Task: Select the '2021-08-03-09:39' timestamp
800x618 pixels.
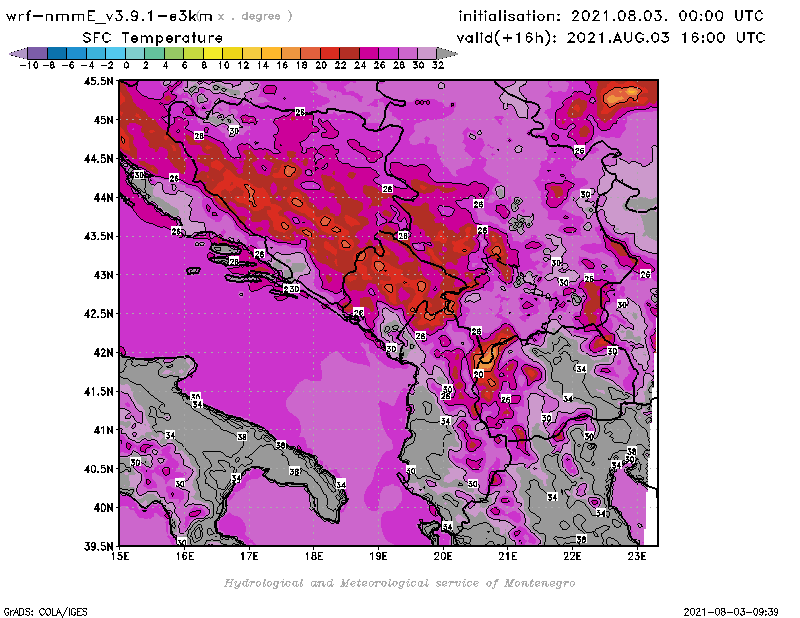Action: (731, 612)
